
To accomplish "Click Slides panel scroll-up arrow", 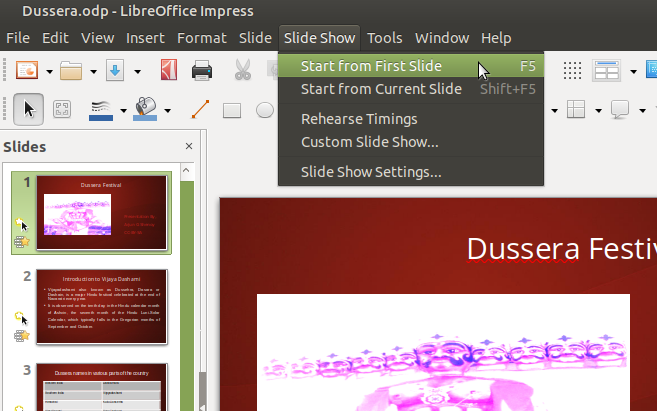I will (x=186, y=171).
